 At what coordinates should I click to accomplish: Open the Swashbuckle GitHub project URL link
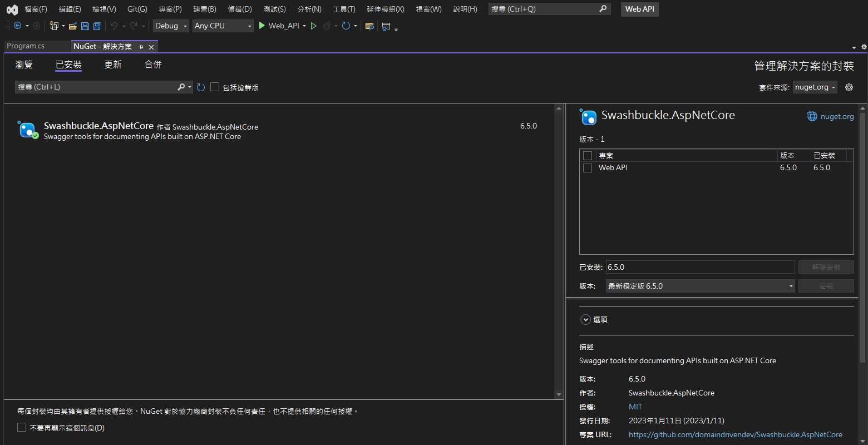(x=736, y=434)
